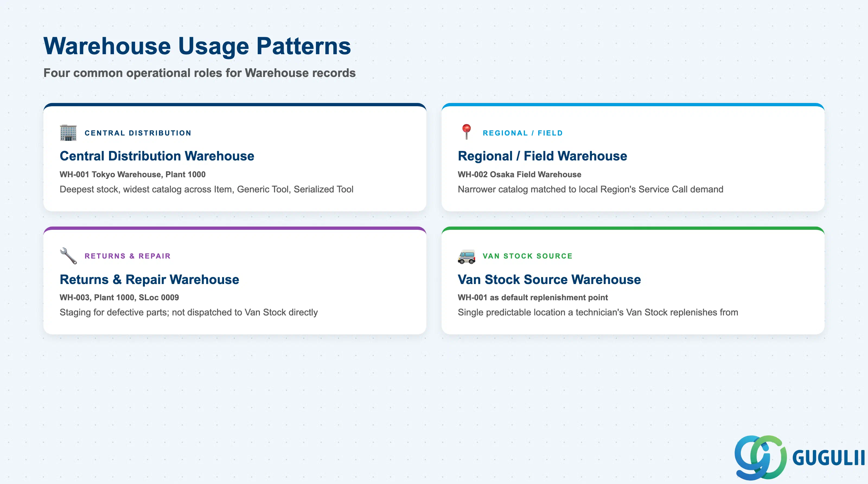Click the 'CENTRAL DISTRIBUTION' label
868x484 pixels.
pyautogui.click(x=138, y=133)
